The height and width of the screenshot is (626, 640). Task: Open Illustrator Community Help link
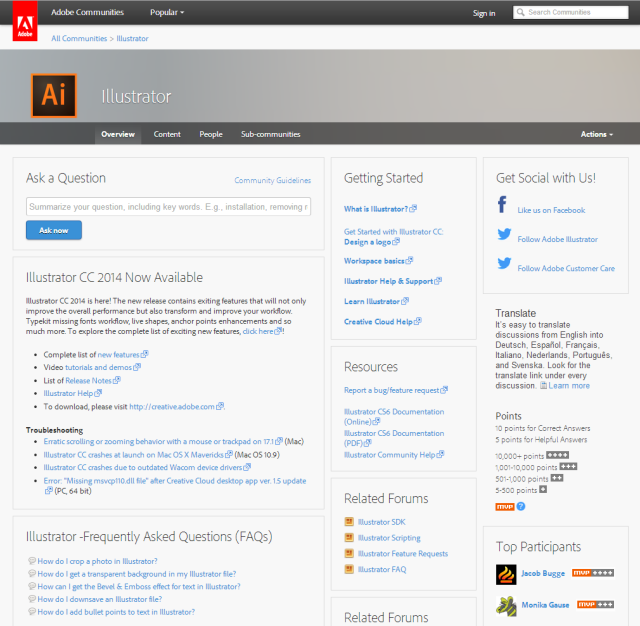pyautogui.click(x=393, y=455)
